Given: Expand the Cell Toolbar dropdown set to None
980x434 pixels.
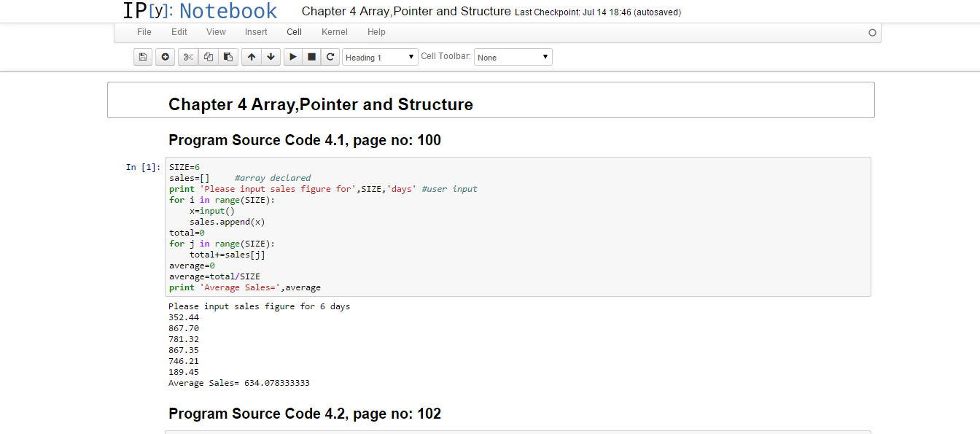Looking at the screenshot, I should (513, 57).
